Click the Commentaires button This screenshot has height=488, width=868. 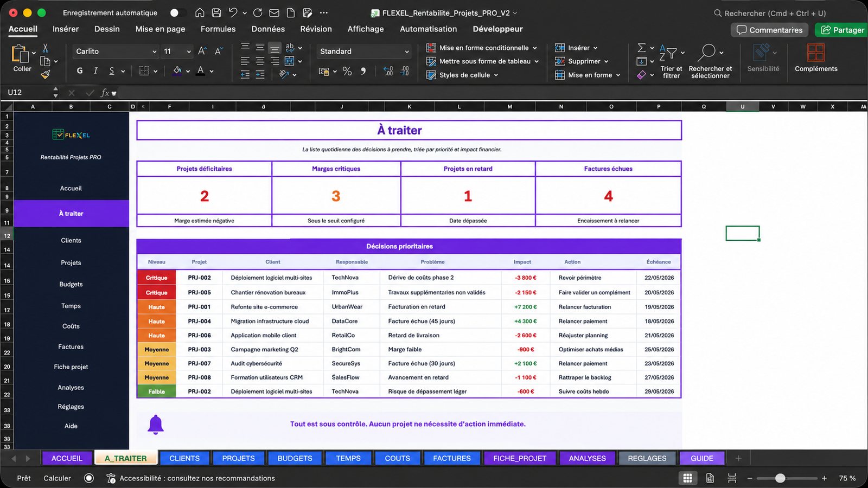click(770, 30)
